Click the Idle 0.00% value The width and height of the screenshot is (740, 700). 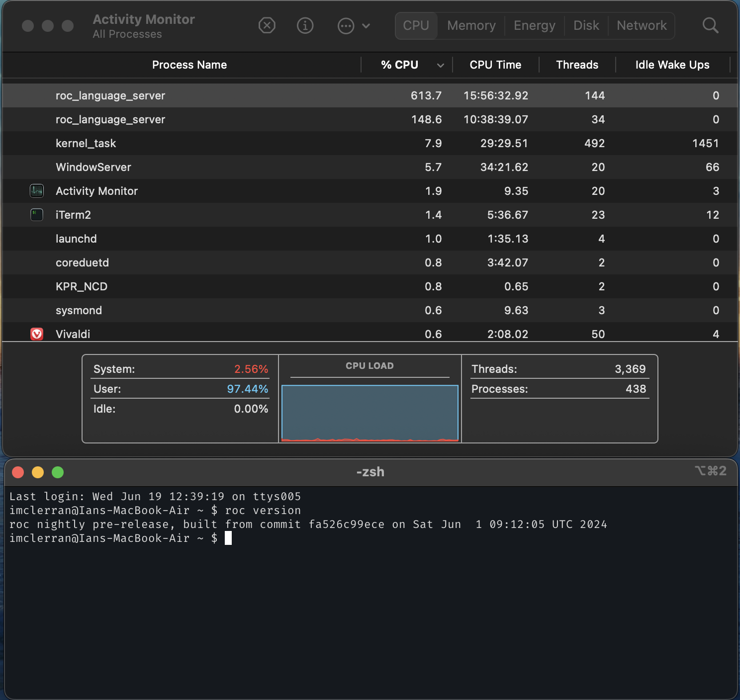(x=251, y=409)
